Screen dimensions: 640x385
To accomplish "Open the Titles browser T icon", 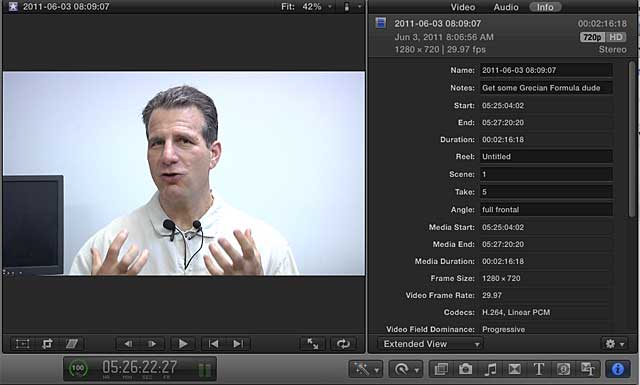I will pyautogui.click(x=539, y=369).
